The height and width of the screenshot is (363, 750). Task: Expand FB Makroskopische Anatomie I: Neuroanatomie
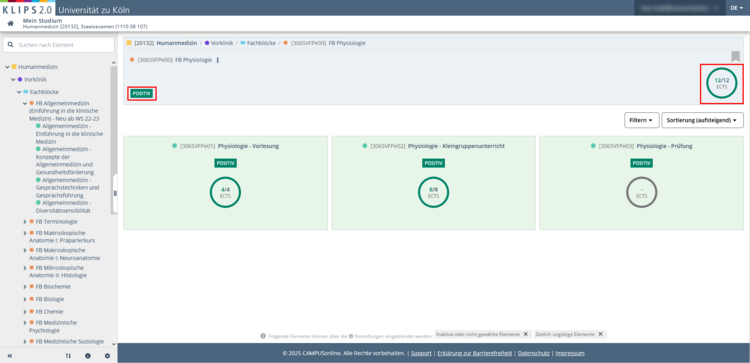click(x=25, y=250)
